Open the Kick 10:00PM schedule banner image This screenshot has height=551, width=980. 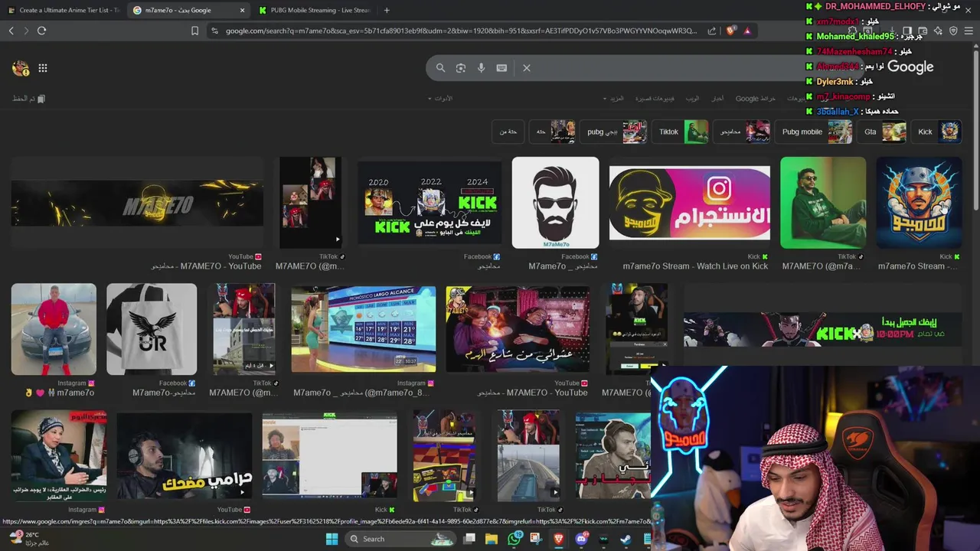coord(822,329)
